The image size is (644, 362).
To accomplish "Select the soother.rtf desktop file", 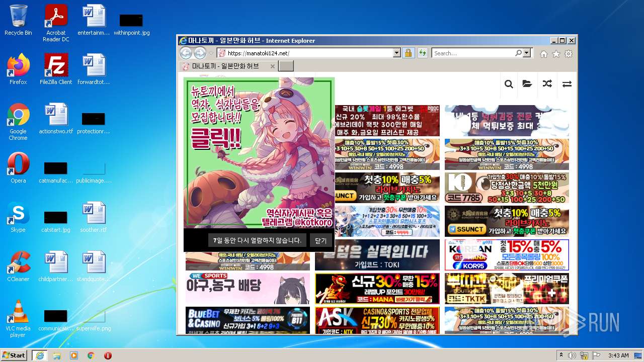I will click(94, 217).
